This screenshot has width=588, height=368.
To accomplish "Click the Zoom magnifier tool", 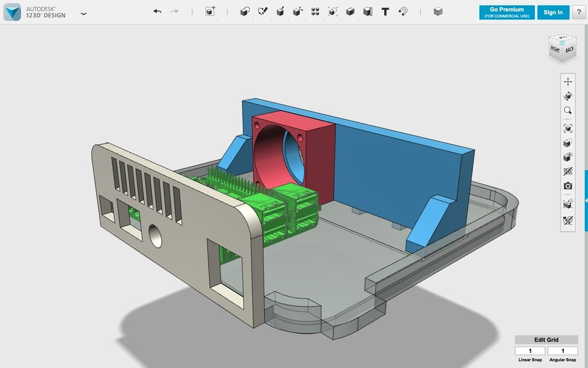I will pos(568,110).
